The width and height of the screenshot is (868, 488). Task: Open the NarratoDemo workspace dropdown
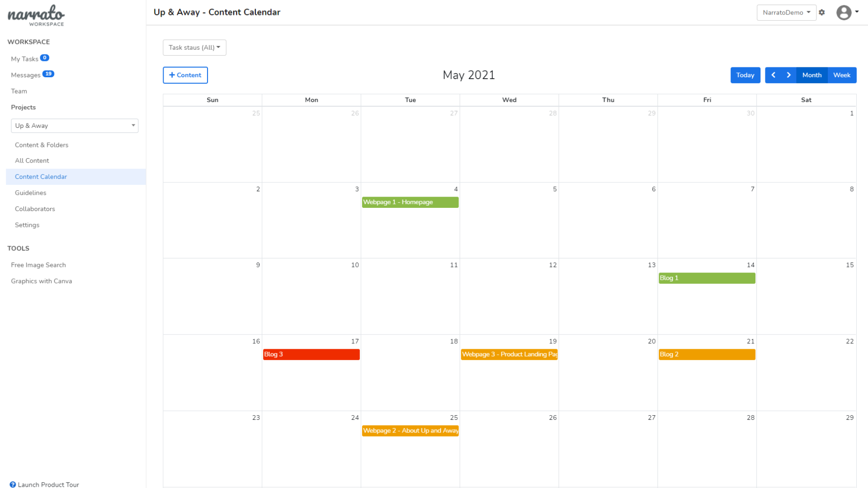[x=786, y=12]
